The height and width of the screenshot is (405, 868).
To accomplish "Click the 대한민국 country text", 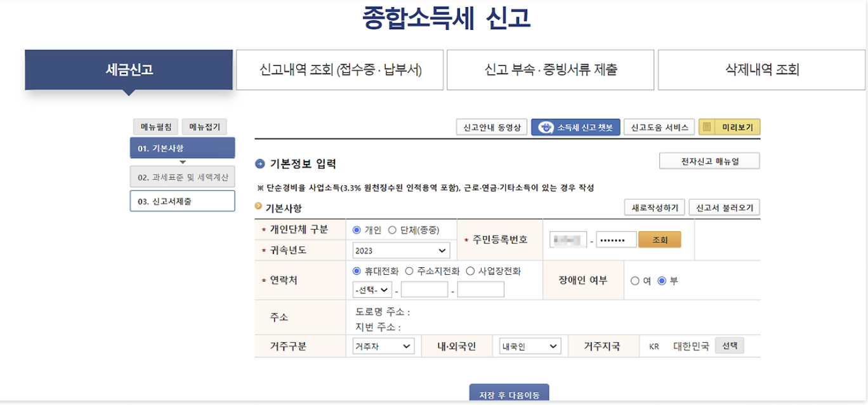I will [x=691, y=347].
